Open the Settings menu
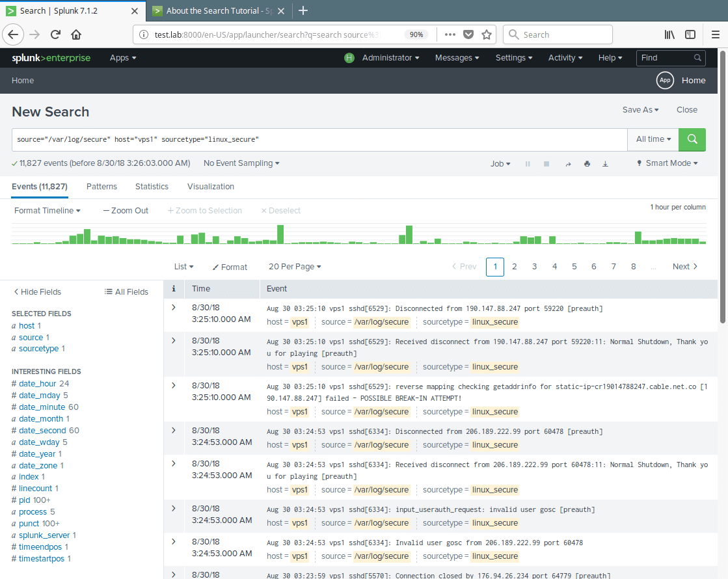The width and height of the screenshot is (728, 579). click(x=513, y=58)
